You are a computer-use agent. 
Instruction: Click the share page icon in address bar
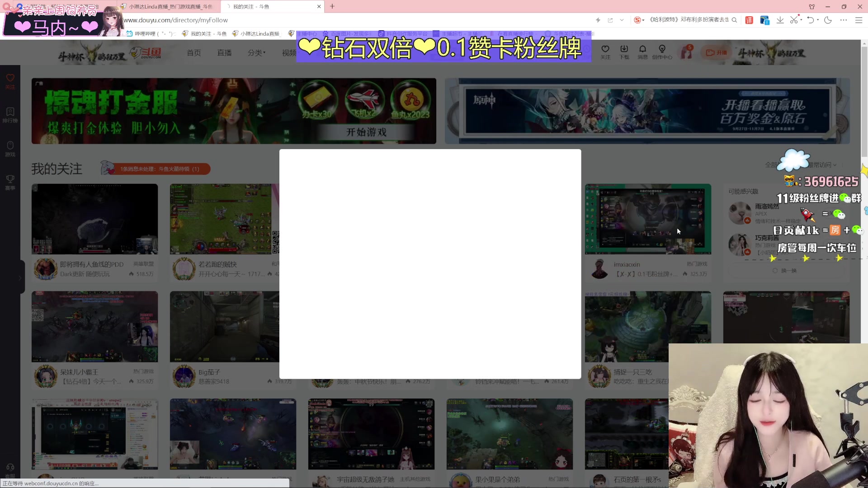[x=610, y=20]
